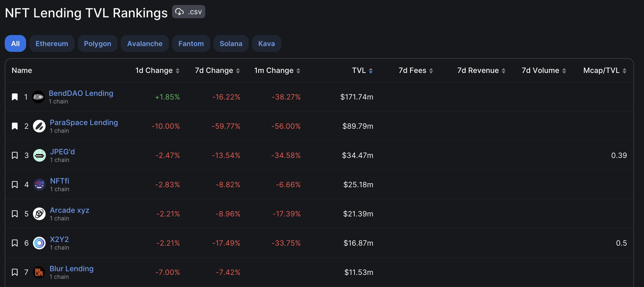
Task: Filter rankings by Kava
Action: point(266,43)
